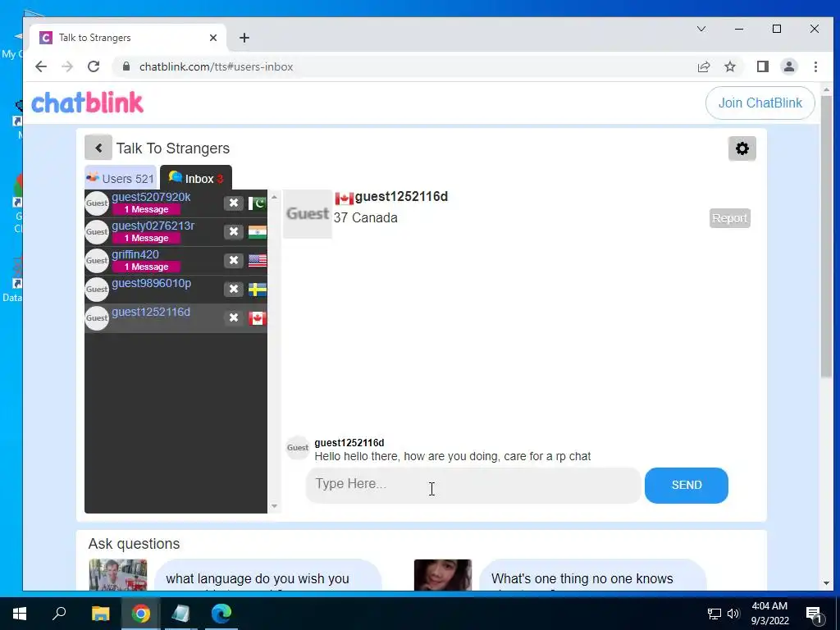Open the second Ask questions user photo

click(x=443, y=575)
